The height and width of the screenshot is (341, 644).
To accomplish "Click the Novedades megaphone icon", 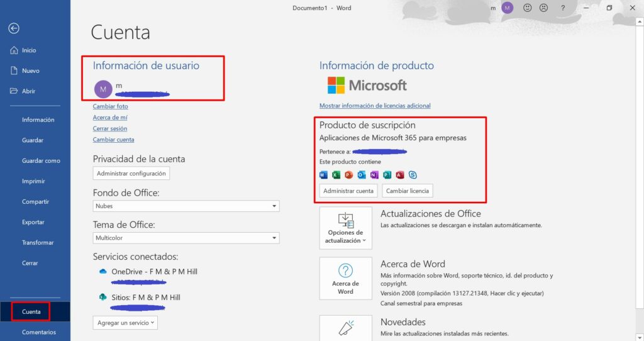I will (x=345, y=327).
